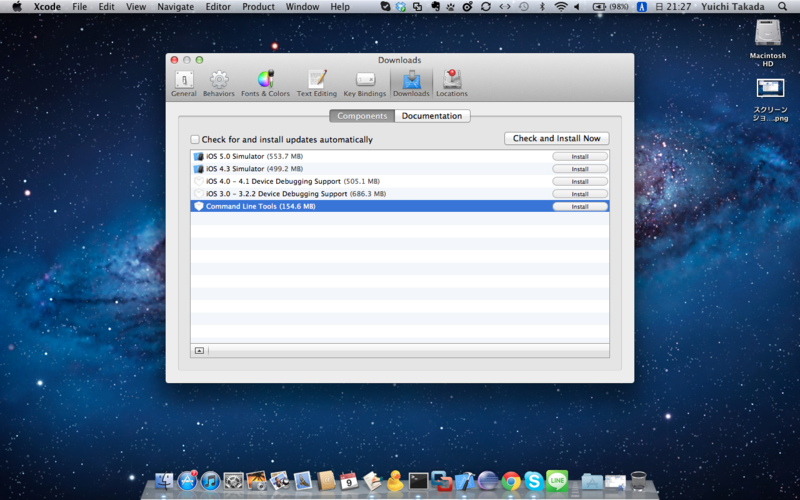Open iCal calendar from the Dock
800x500 pixels.
(349, 481)
